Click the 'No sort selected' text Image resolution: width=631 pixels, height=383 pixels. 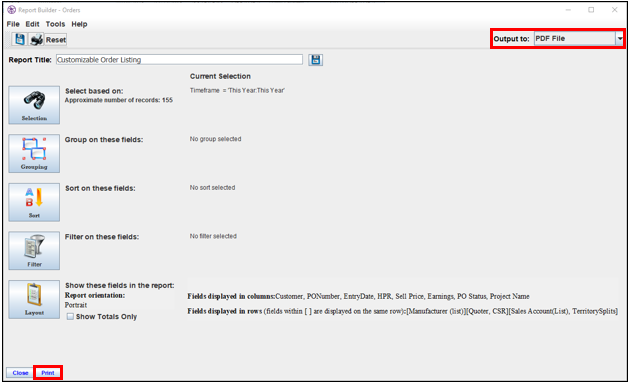(212, 187)
